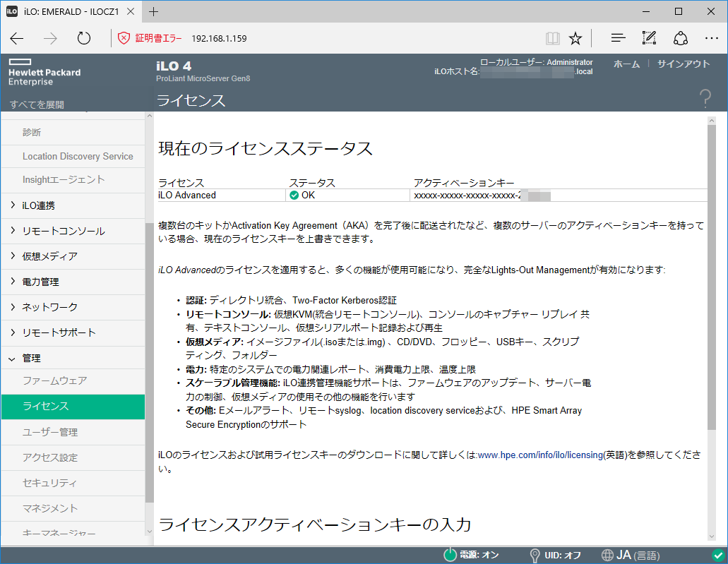
Task: Expand the iLO連携 menu section
Action: (73, 205)
